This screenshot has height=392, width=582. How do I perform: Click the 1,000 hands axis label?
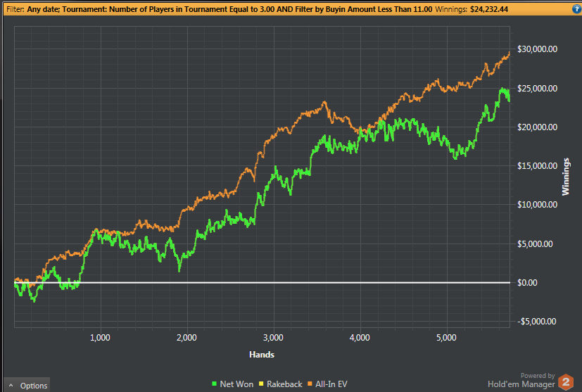[x=100, y=338]
